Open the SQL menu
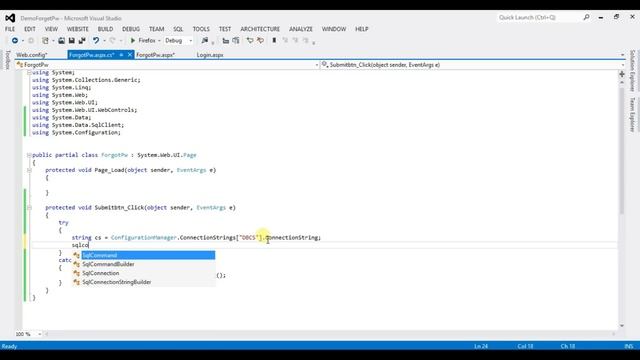 point(178,29)
